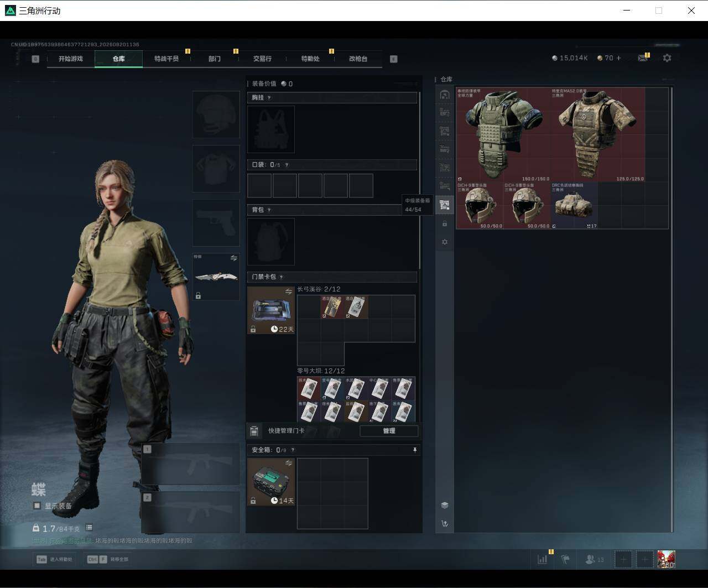
Task: Open the 特战干员 tab
Action: coord(166,59)
